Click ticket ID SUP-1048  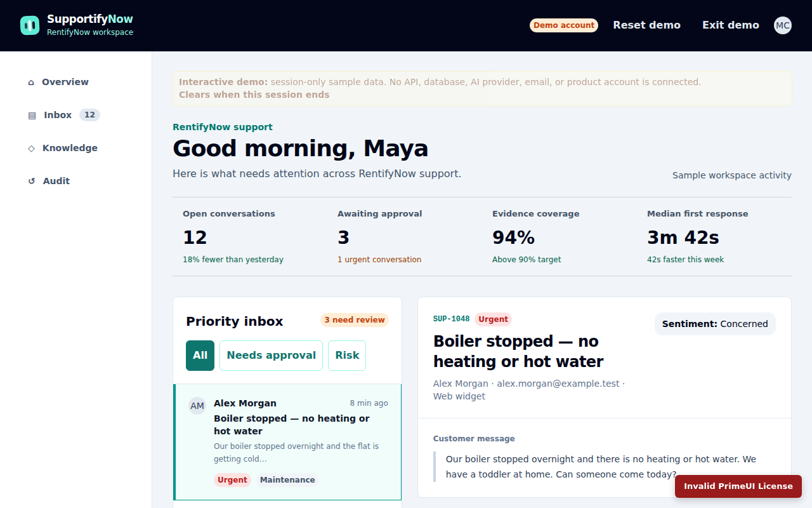click(451, 319)
